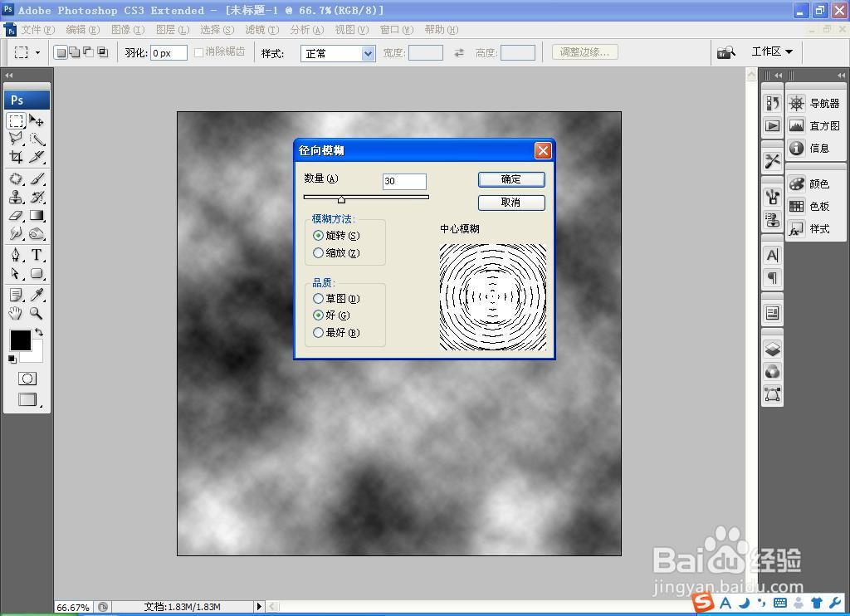Select Good quality option
The height and width of the screenshot is (616, 850).
318,315
